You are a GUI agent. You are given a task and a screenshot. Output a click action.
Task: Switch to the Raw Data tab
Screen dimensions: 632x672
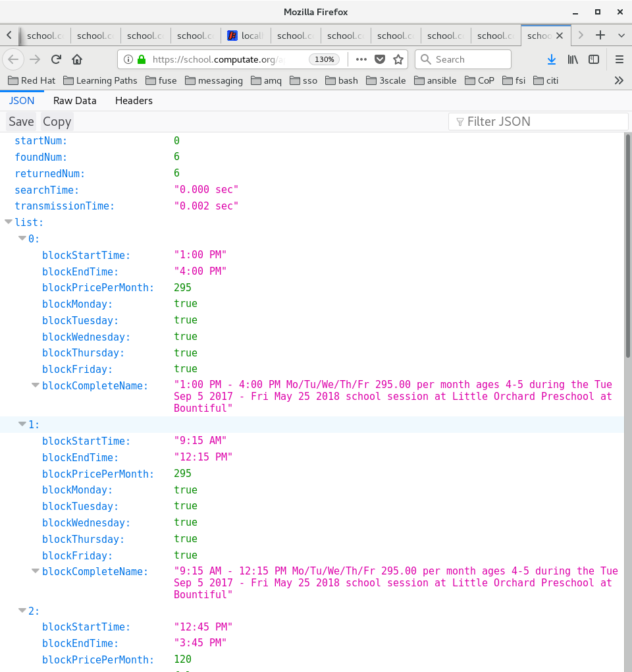pyautogui.click(x=74, y=101)
